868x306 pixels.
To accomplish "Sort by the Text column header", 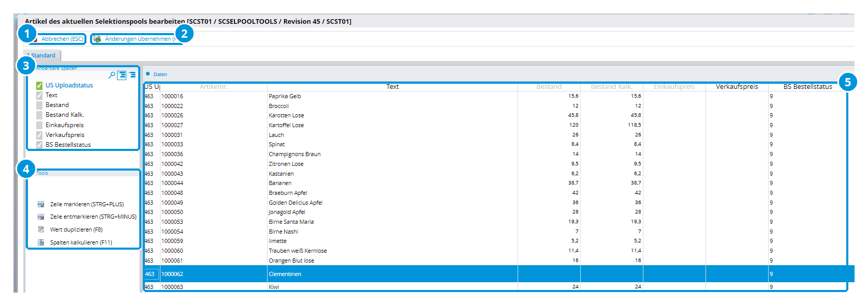I will [x=392, y=87].
